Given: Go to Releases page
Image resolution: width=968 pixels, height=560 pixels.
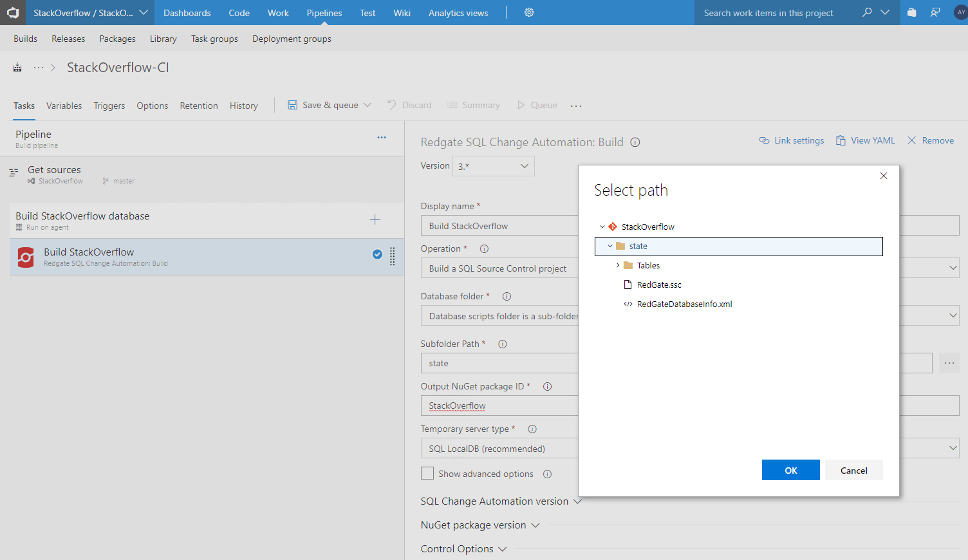Looking at the screenshot, I should click(x=68, y=39).
